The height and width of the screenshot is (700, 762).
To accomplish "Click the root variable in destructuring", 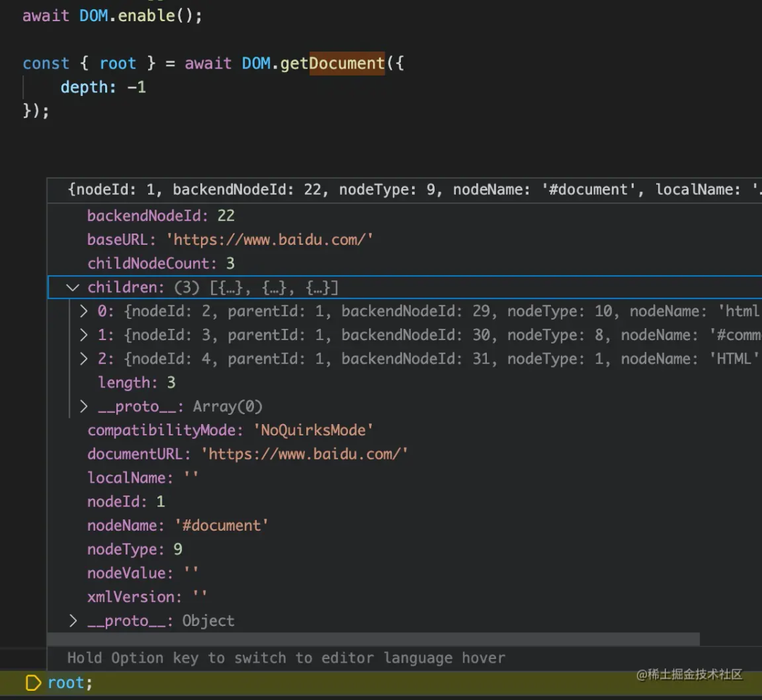I will (118, 64).
